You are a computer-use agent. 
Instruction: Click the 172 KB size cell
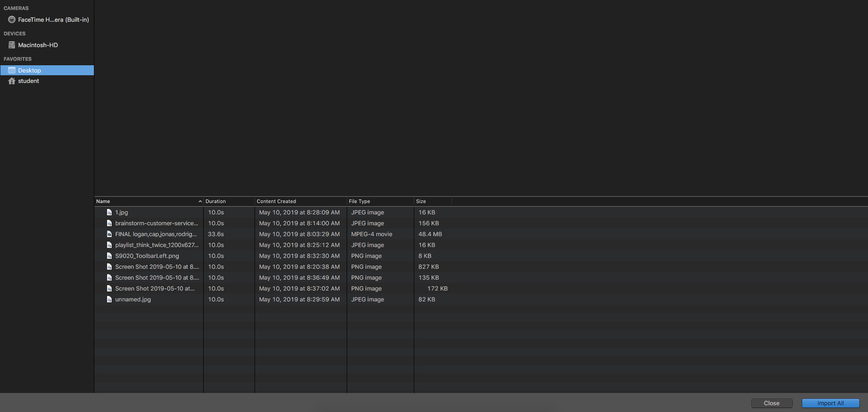437,288
